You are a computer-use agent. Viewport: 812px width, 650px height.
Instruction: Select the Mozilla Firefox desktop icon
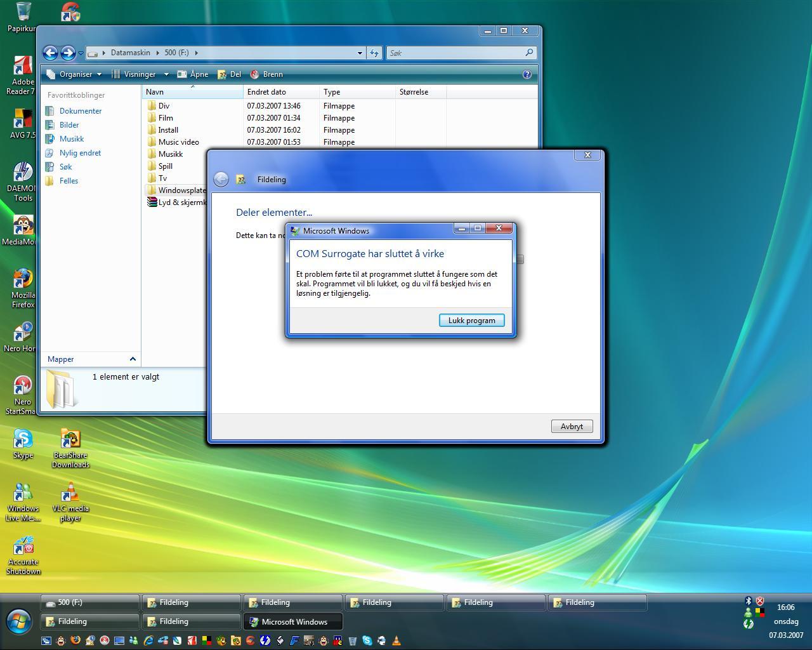point(23,289)
